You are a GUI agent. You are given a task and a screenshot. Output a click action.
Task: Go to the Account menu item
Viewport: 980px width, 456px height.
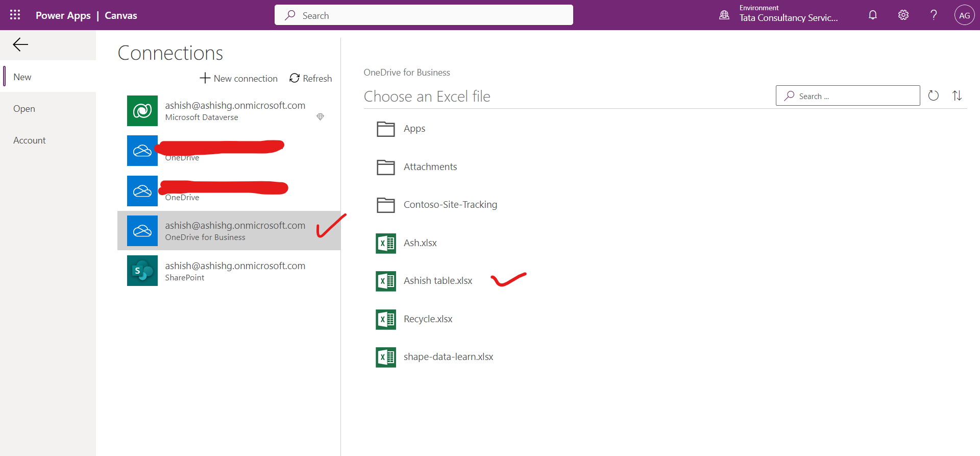tap(30, 140)
